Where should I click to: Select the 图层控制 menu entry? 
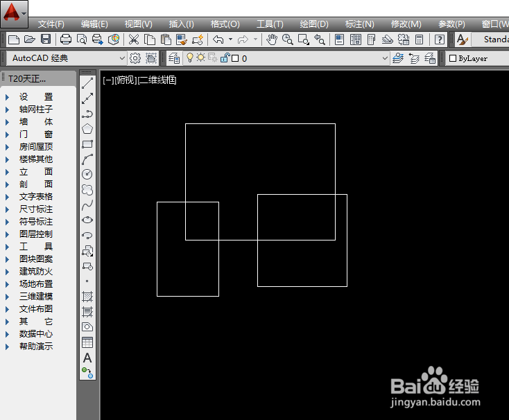coord(35,234)
